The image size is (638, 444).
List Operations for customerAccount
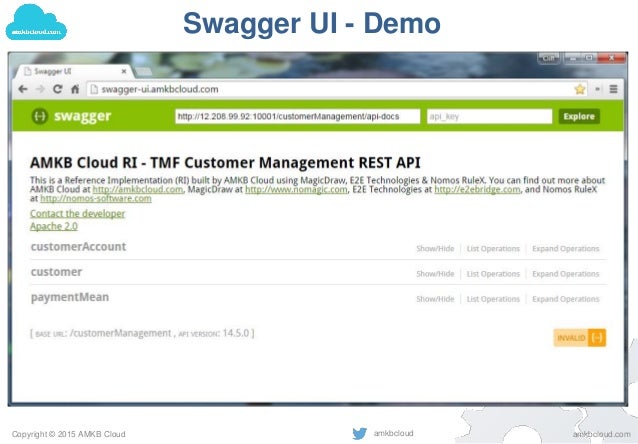point(493,249)
